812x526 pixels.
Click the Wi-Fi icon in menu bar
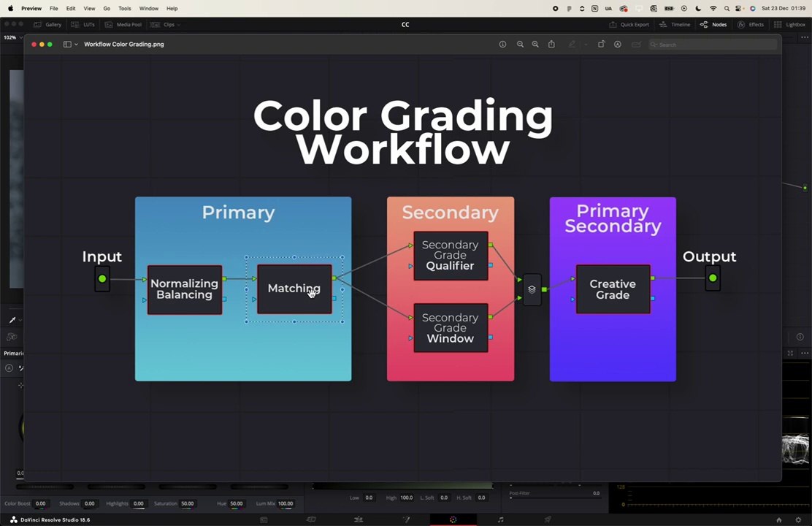(713, 8)
